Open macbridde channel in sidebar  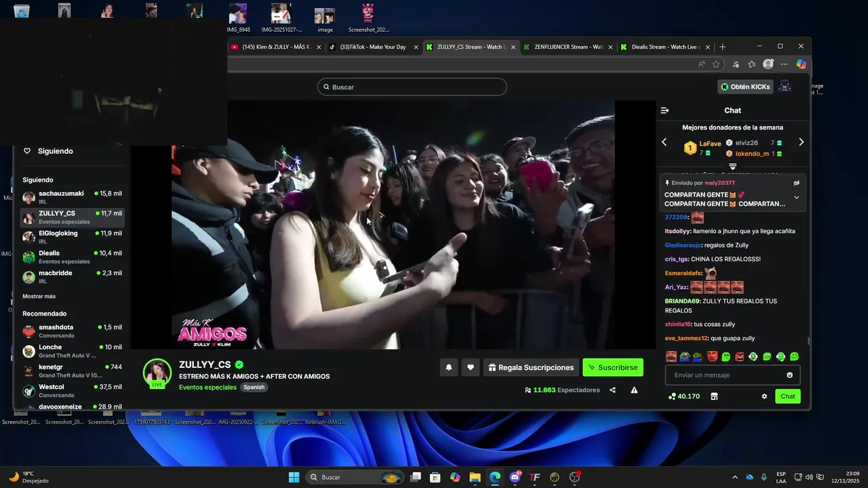coord(72,277)
